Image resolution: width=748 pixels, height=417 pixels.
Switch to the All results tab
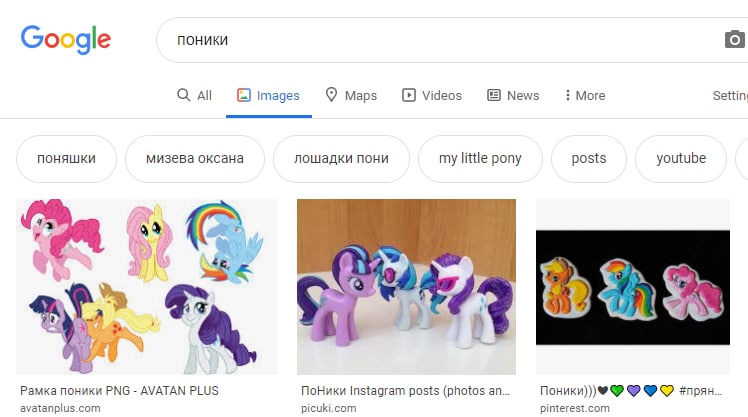pos(194,95)
